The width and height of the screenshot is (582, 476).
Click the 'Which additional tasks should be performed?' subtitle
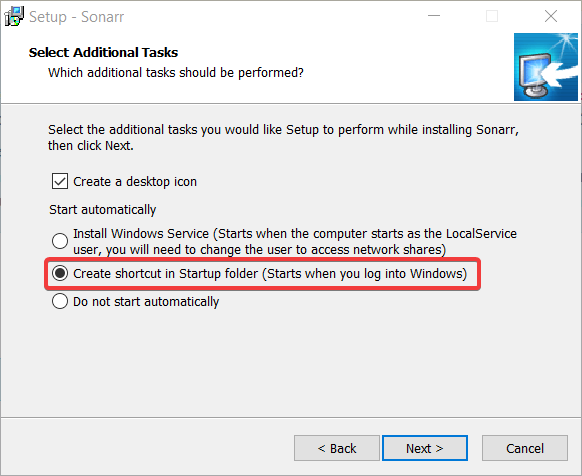[176, 72]
